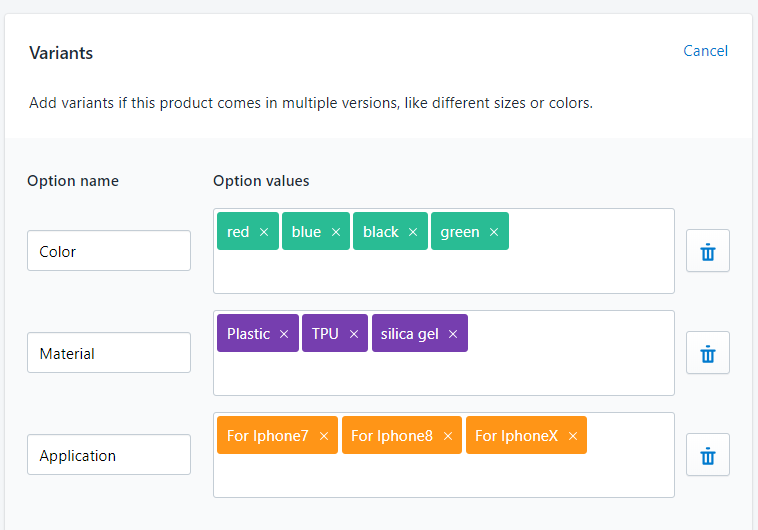
Task: Delete the Application option with trash icon
Action: coord(708,455)
